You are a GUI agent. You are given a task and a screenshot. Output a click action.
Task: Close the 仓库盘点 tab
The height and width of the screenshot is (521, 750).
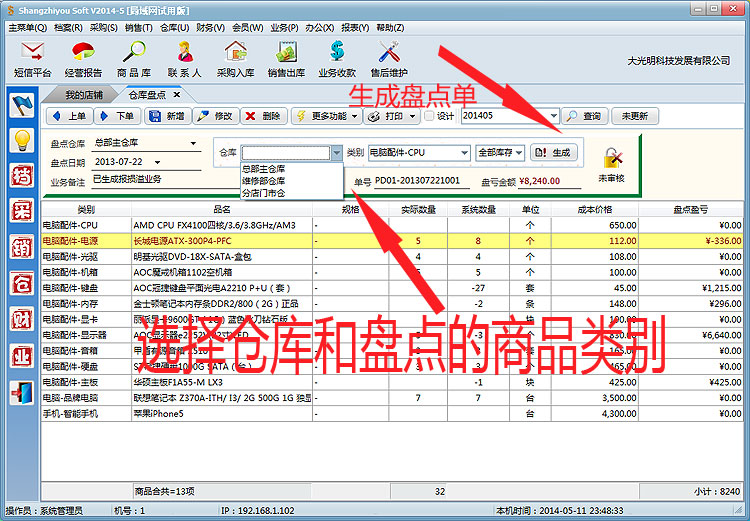pos(176,95)
